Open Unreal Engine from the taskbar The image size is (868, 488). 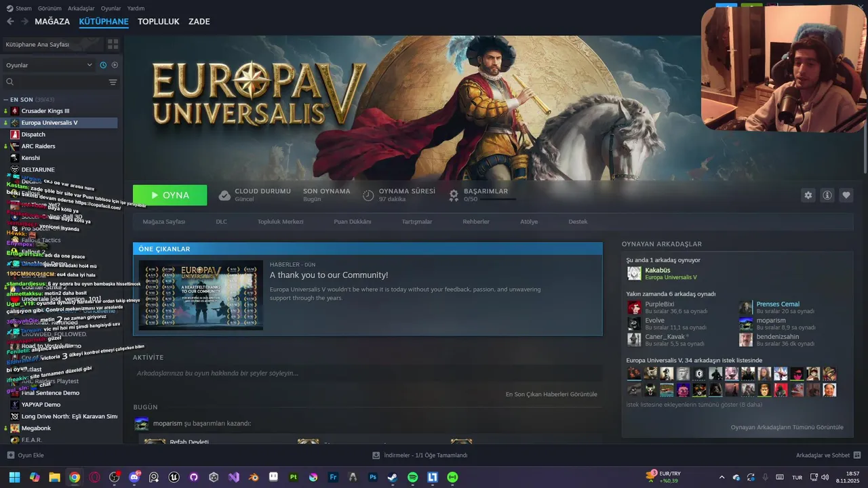174,477
